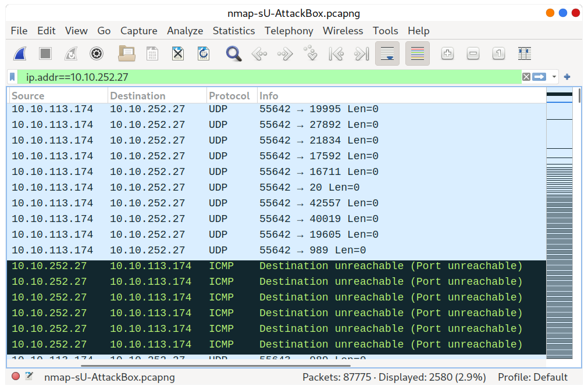Sort packets by Info column header
This screenshot has width=588, height=390.
(x=401, y=96)
